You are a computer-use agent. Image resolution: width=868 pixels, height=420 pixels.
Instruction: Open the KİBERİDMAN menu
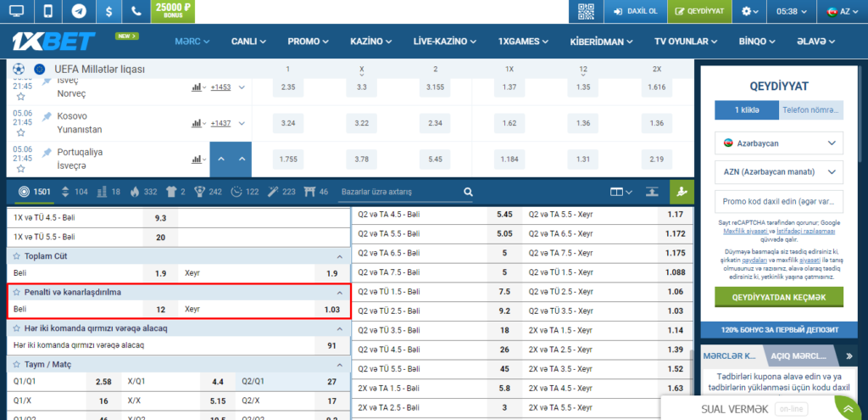click(x=602, y=41)
